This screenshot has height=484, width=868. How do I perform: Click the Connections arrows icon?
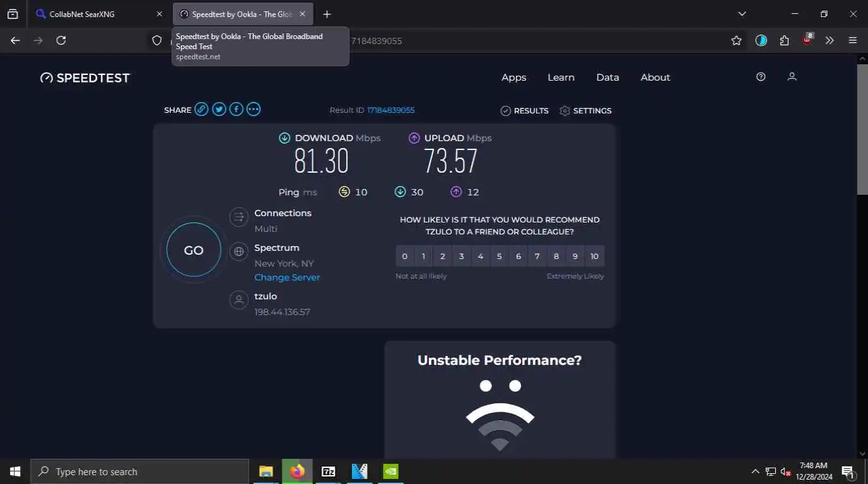point(239,218)
